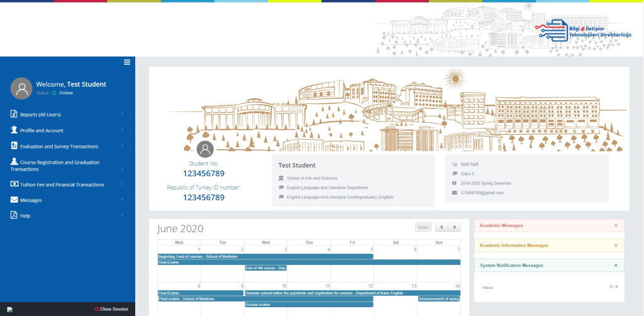
Task: Click the Messages envelope icon
Action: pyautogui.click(x=14, y=200)
